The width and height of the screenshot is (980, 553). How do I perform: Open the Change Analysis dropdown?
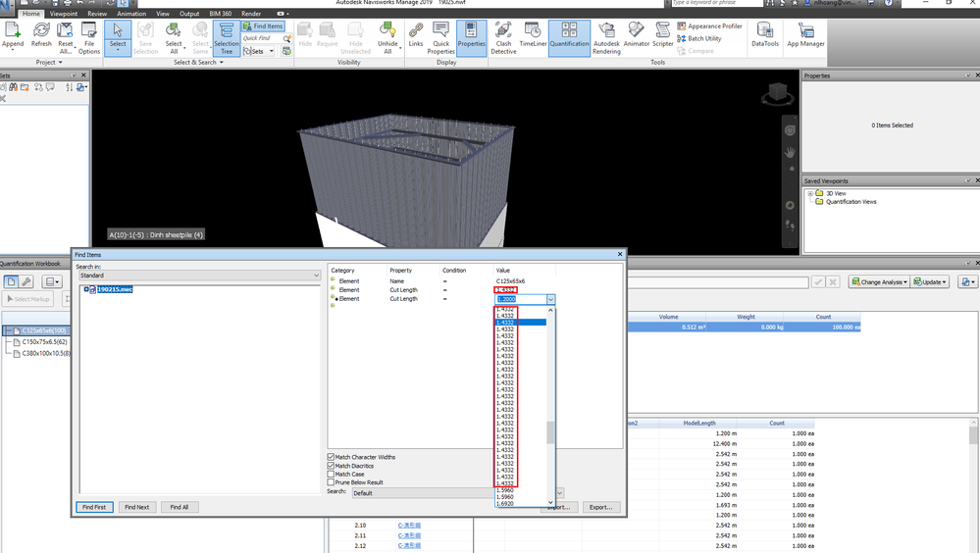coord(879,282)
